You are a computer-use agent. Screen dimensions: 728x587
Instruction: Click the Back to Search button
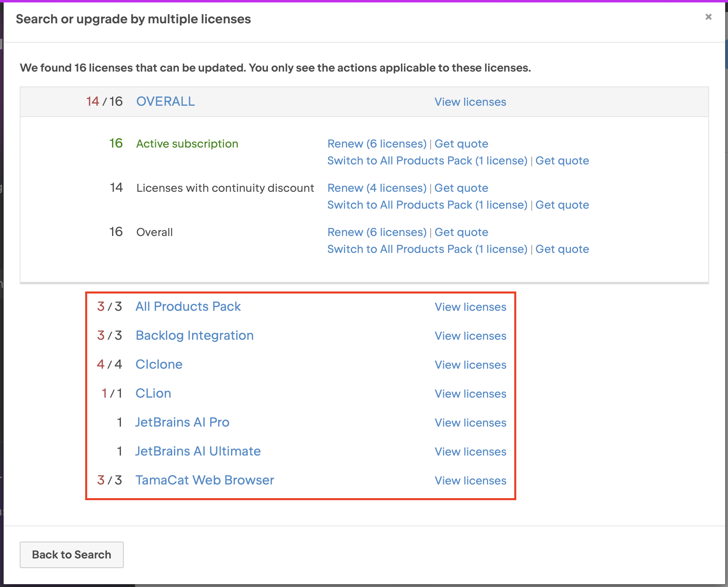(x=72, y=554)
